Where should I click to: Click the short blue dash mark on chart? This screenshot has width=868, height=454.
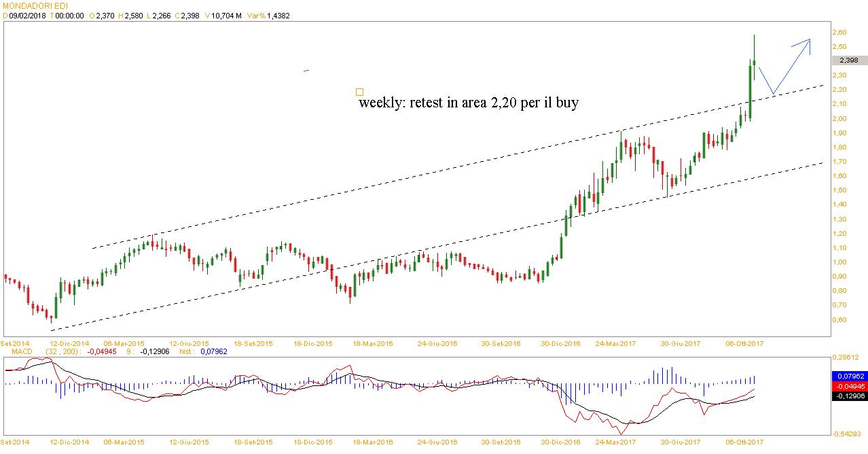306,70
